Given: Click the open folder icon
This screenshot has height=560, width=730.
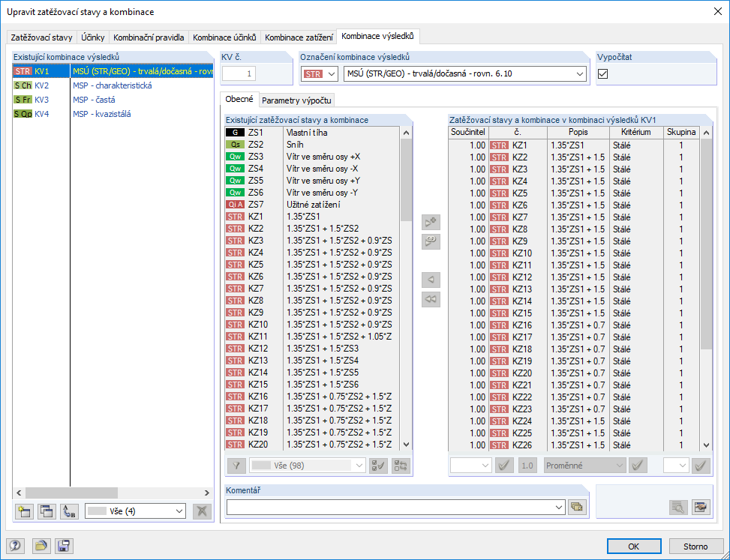Looking at the screenshot, I should coord(41,546).
